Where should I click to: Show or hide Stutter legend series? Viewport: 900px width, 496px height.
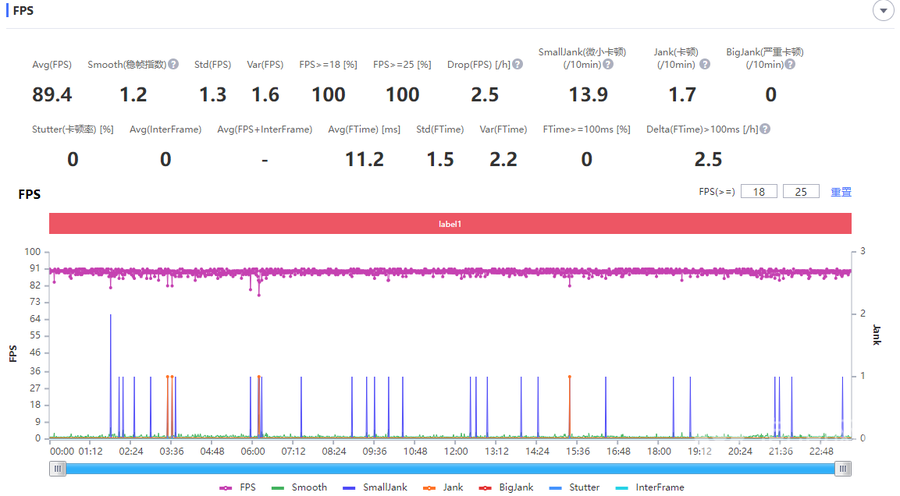[x=572, y=487]
